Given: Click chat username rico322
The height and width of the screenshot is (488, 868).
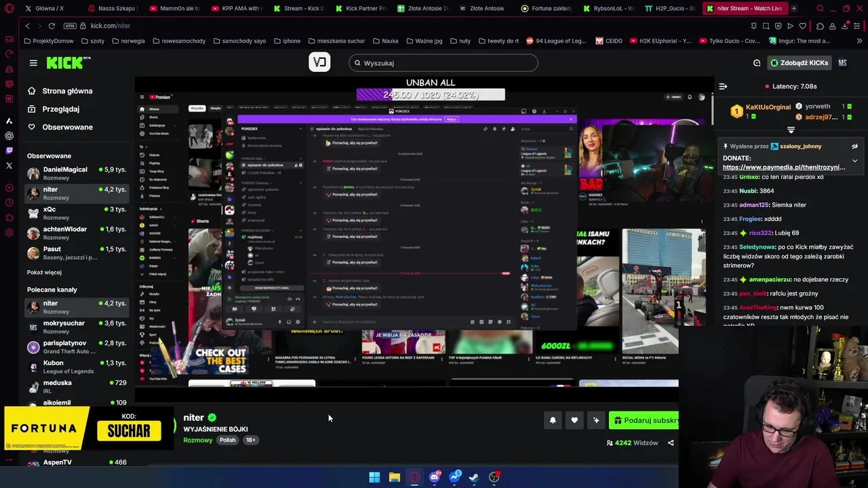Looking at the screenshot, I should (x=760, y=233).
